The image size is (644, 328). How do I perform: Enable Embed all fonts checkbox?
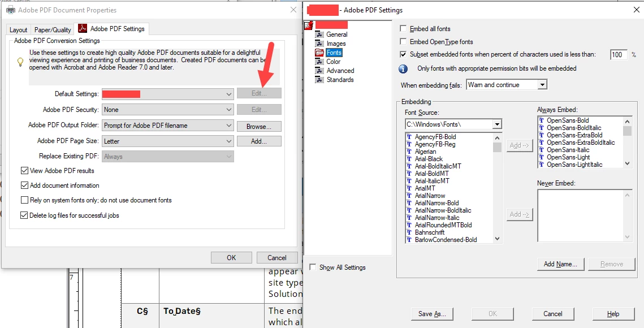click(403, 29)
